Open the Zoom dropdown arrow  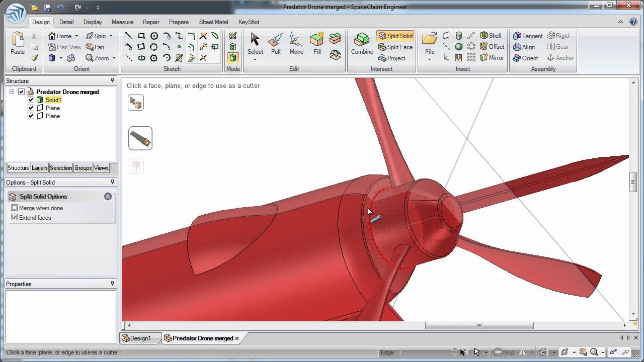coord(114,58)
